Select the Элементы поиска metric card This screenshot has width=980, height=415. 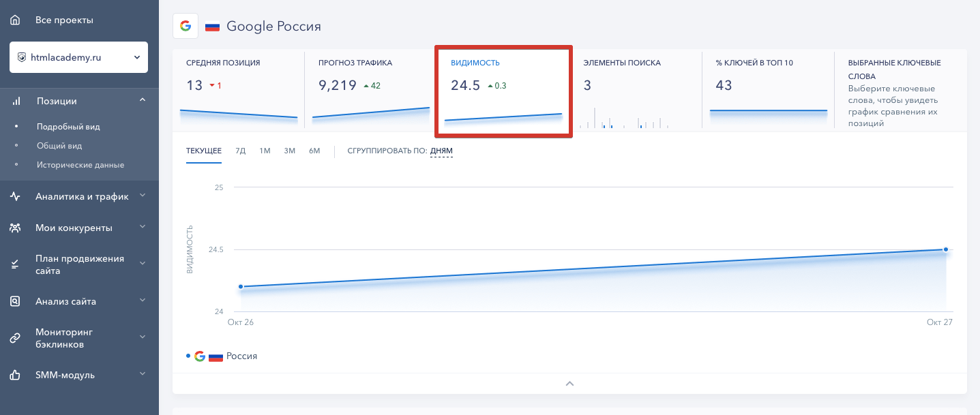pos(636,89)
